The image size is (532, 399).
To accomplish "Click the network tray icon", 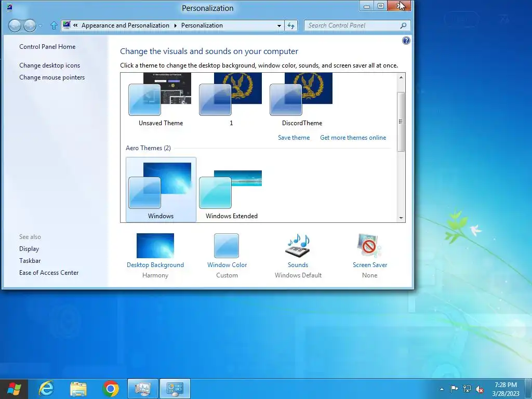I will [x=467, y=389].
